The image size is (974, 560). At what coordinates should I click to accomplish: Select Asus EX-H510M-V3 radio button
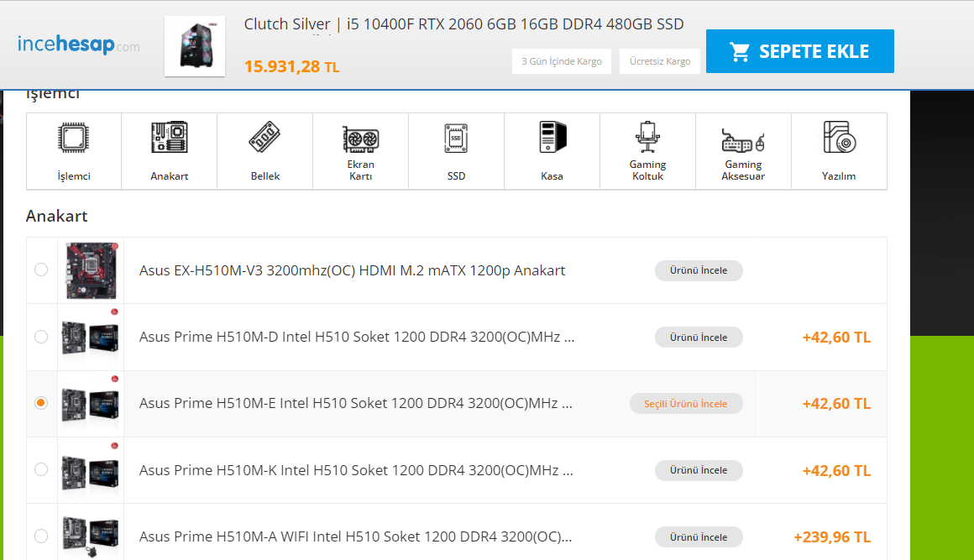pyautogui.click(x=41, y=270)
